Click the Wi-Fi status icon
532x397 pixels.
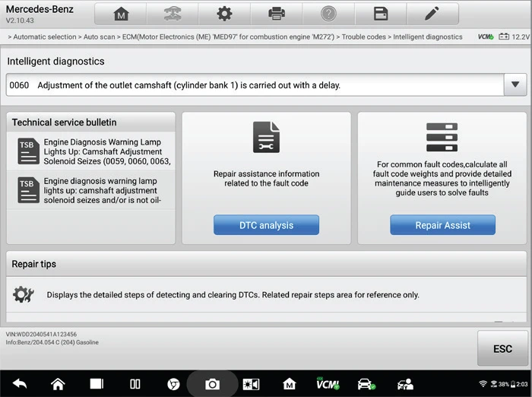pos(483,384)
